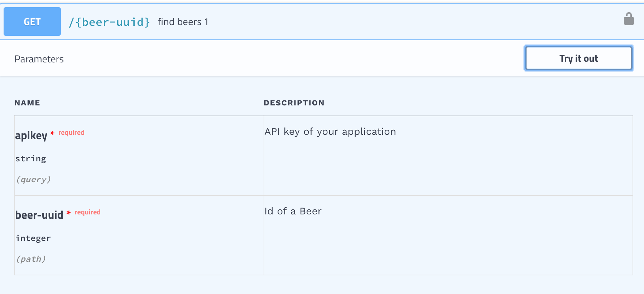Image resolution: width=644 pixels, height=294 pixels.
Task: Select the Parameters section heading
Action: pyautogui.click(x=39, y=59)
